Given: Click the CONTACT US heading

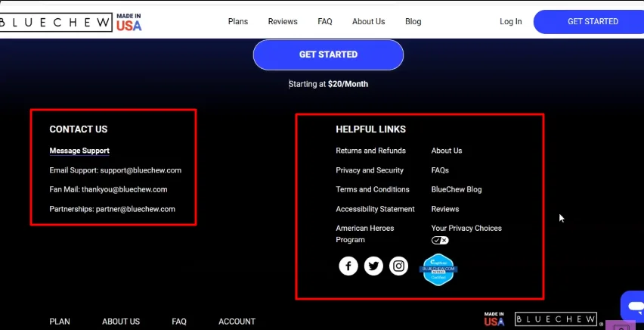Looking at the screenshot, I should pyautogui.click(x=78, y=129).
